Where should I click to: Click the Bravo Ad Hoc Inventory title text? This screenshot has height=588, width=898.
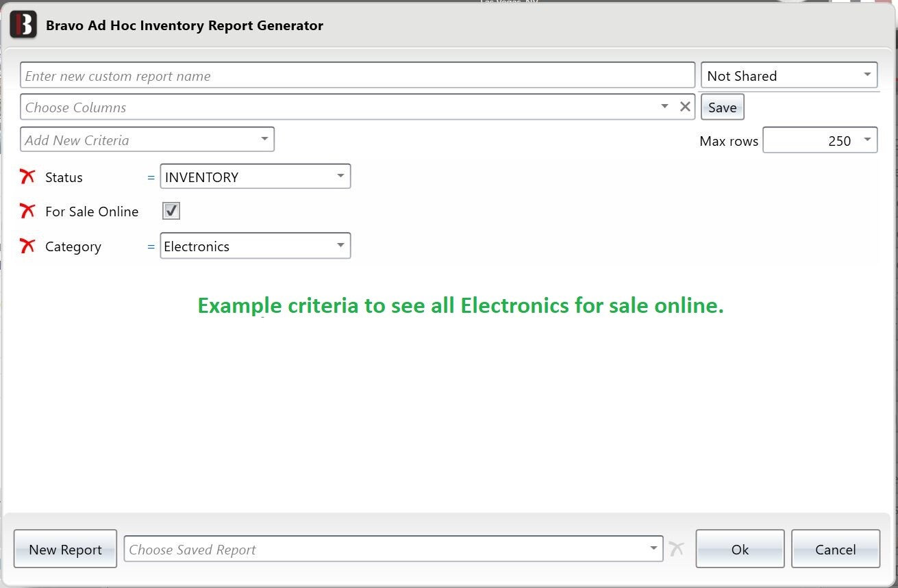pos(184,25)
